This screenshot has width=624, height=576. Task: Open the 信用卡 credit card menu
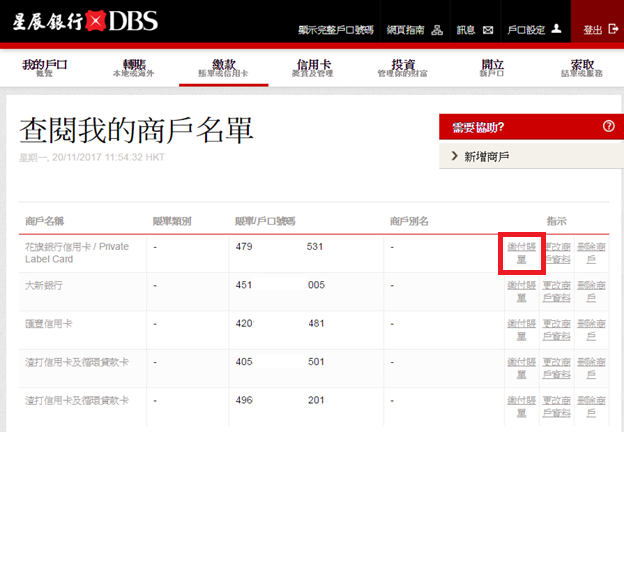click(314, 68)
